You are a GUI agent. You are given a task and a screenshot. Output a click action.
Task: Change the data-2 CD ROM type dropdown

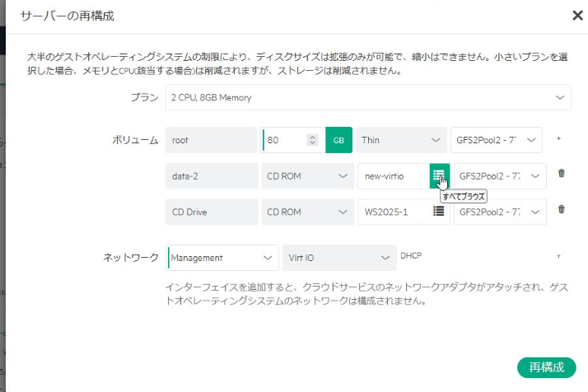(x=307, y=175)
